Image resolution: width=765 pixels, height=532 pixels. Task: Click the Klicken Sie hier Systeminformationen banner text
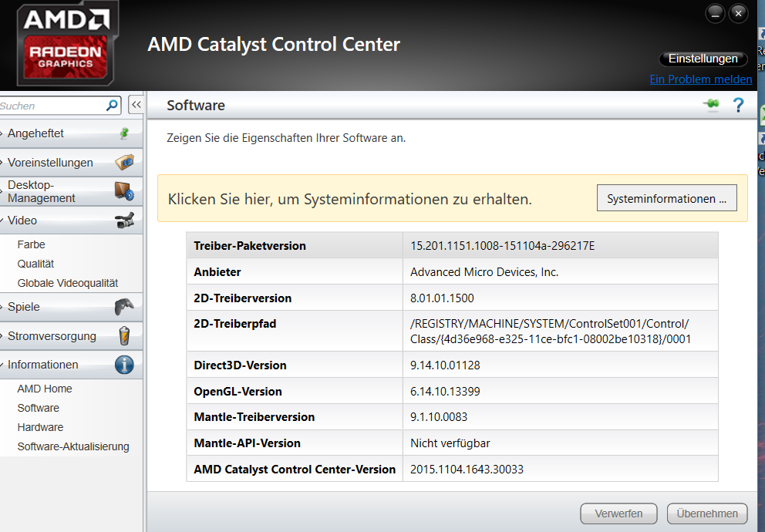point(350,199)
